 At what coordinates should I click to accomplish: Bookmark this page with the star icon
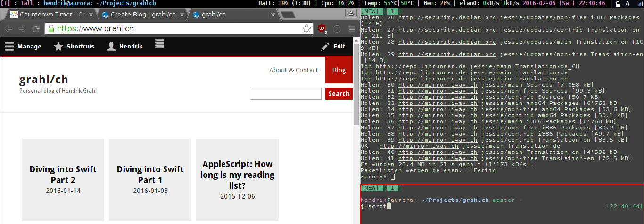tap(306, 29)
